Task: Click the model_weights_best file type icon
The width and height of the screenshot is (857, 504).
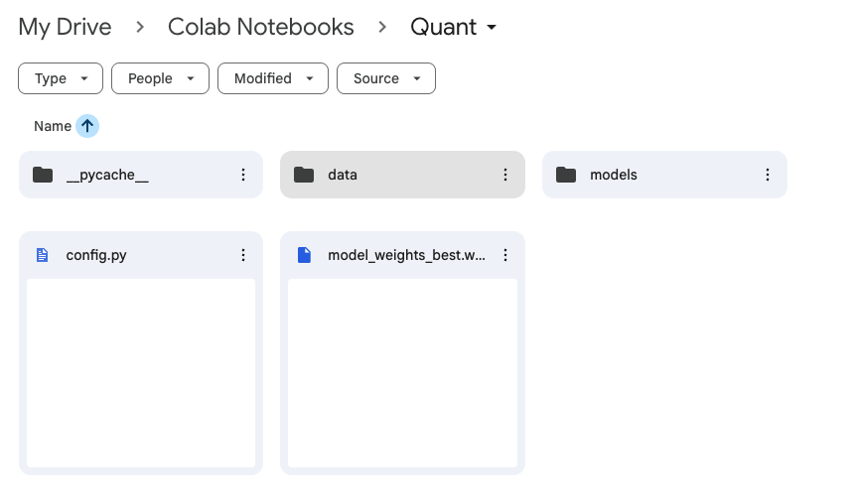Action: [304, 255]
